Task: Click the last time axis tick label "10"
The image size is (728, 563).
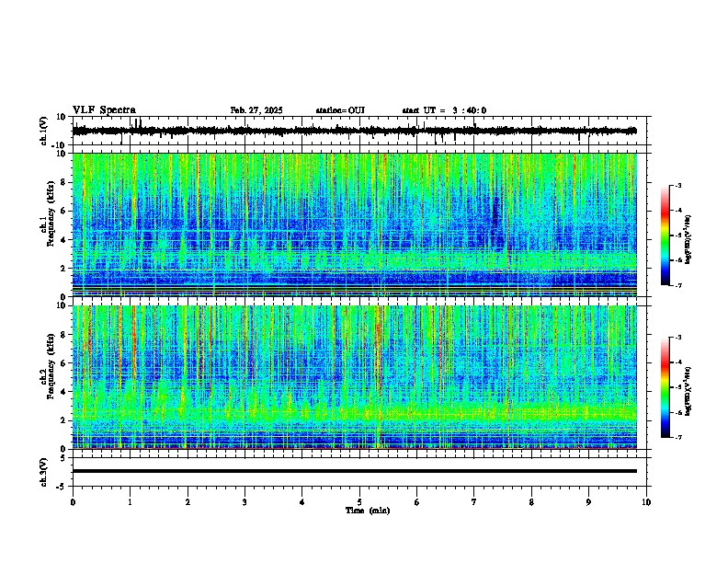Action: pyautogui.click(x=646, y=502)
